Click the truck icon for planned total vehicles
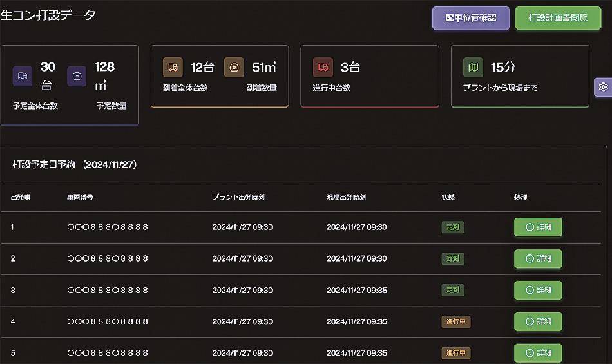This screenshot has height=364, width=612. (x=23, y=76)
